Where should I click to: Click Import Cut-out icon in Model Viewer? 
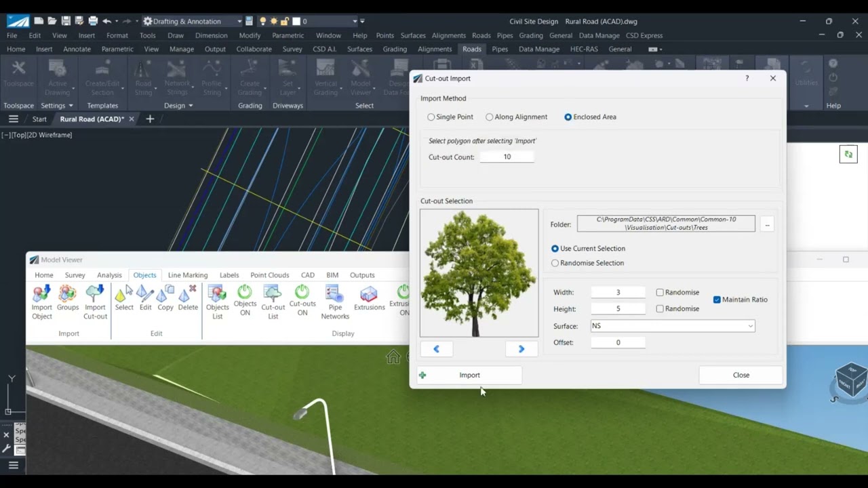coord(95,302)
